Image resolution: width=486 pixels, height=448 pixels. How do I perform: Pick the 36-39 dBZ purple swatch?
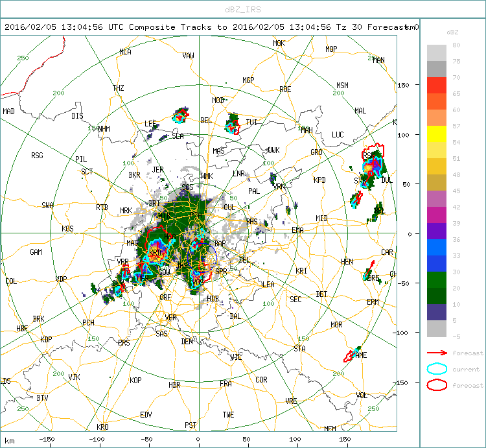437,231
